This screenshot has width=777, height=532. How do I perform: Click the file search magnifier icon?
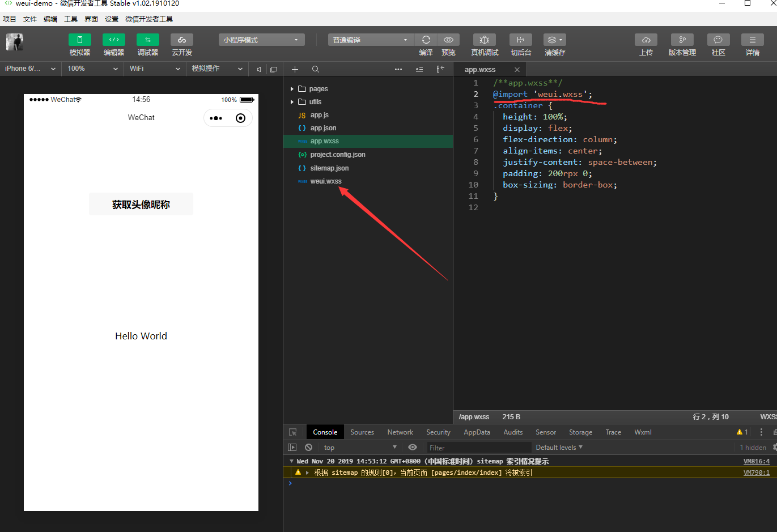(316, 69)
